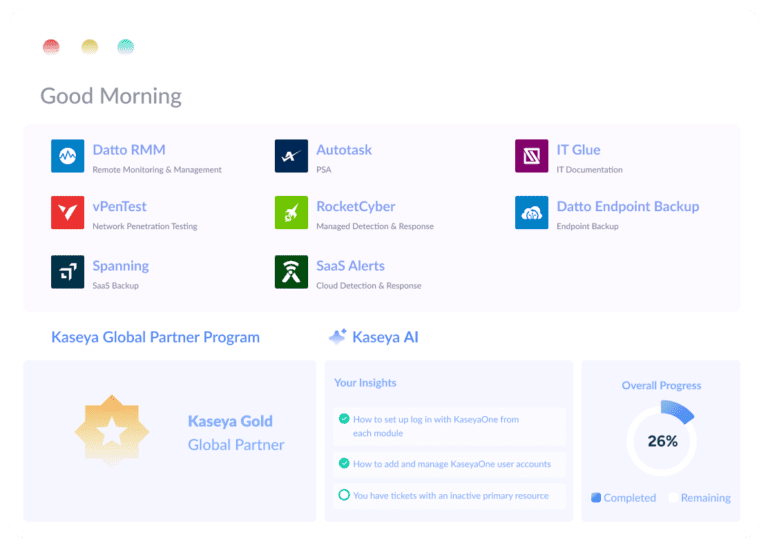Viewport: 768px width, 548px height.
Task: Open the IT Glue icon
Action: [531, 157]
